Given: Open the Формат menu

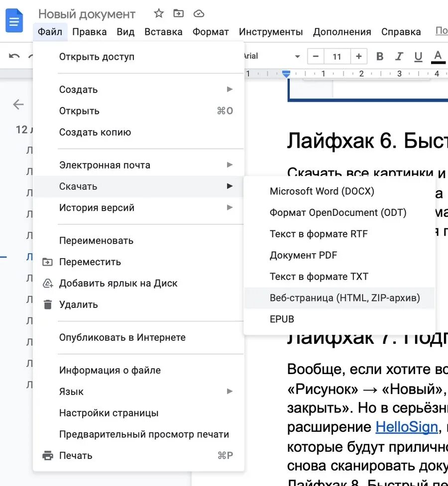Looking at the screenshot, I should 211,32.
